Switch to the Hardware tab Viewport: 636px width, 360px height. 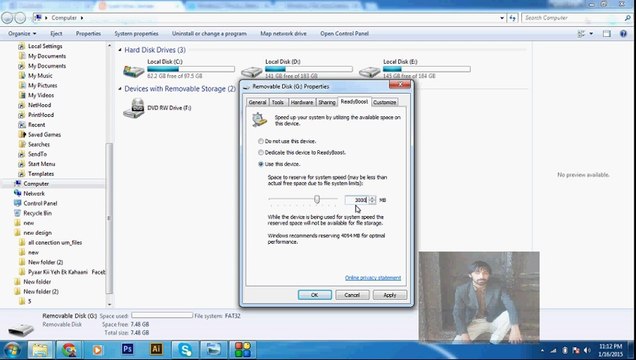[x=302, y=102]
